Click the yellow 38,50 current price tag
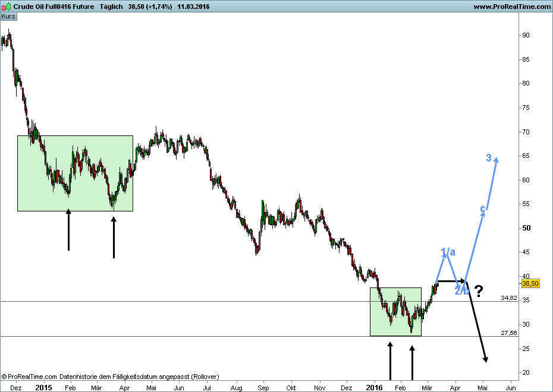This screenshot has height=392, width=553. (x=529, y=283)
